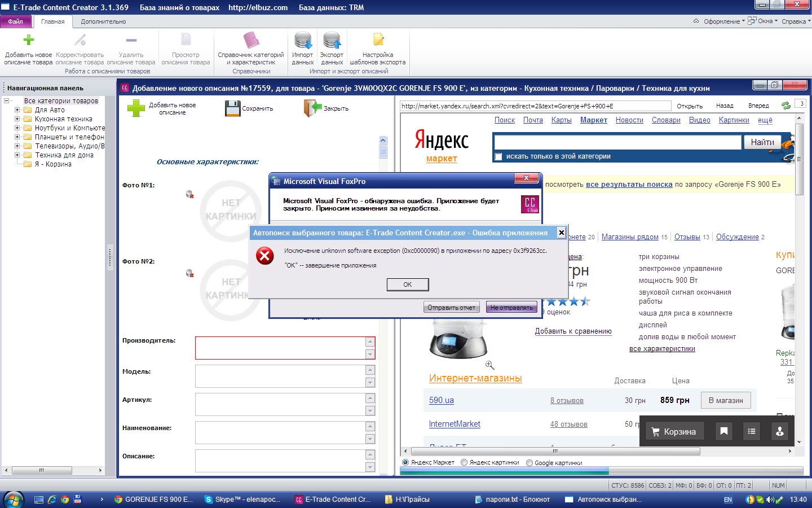812x508 pixels.
Task: Click the Импорт данных ribbon icon
Action: pos(303,41)
